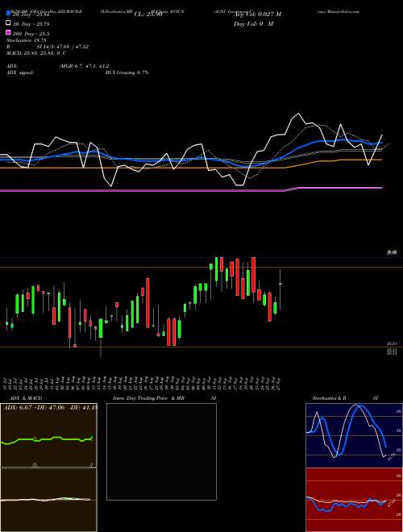Image resolution: width=403 pixels, height=532 pixels.
Task: Click the 'Day Vol: 0 M' readout
Action: point(253,23)
